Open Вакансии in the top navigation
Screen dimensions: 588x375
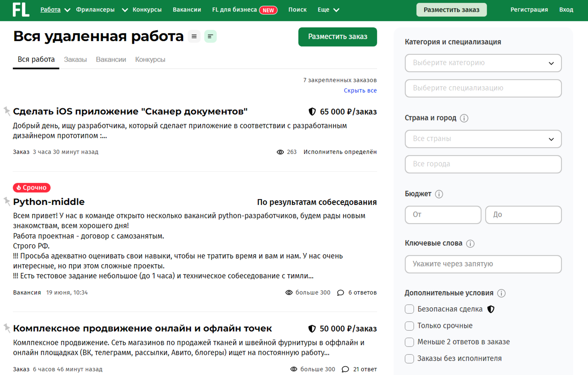pyautogui.click(x=187, y=10)
